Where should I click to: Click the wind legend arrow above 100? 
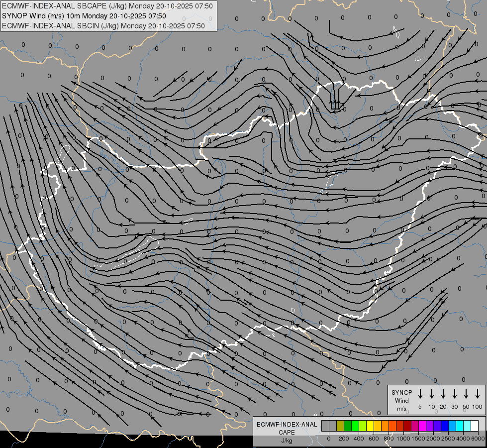478,394
